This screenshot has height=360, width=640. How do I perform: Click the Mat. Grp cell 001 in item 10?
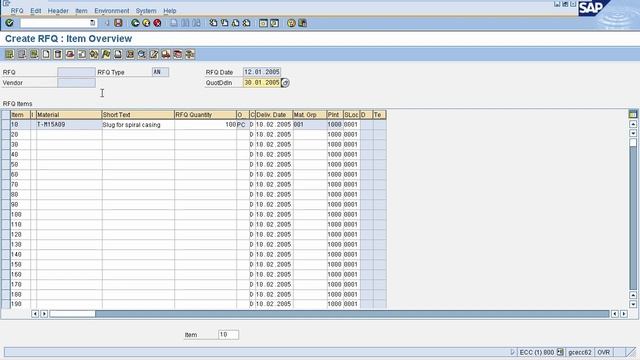click(x=310, y=124)
